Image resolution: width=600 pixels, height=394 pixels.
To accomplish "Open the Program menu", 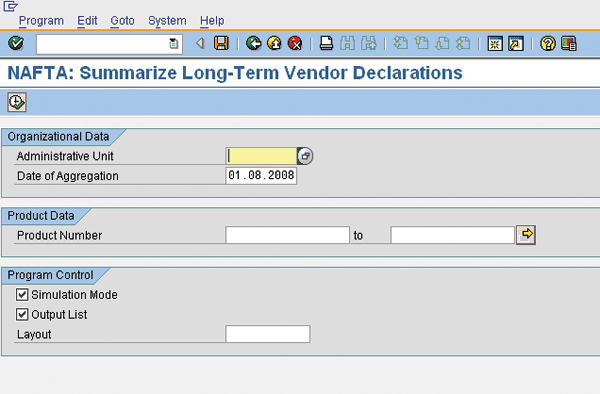I will click(x=41, y=21).
